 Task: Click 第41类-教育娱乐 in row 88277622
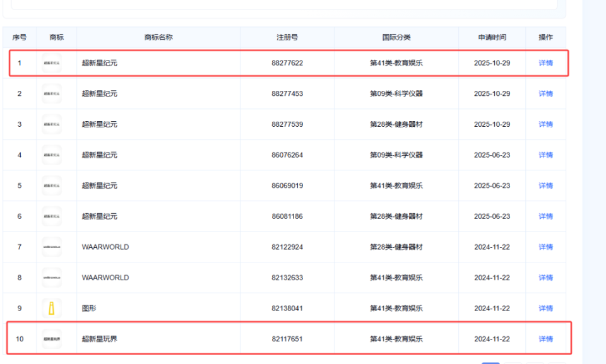396,63
